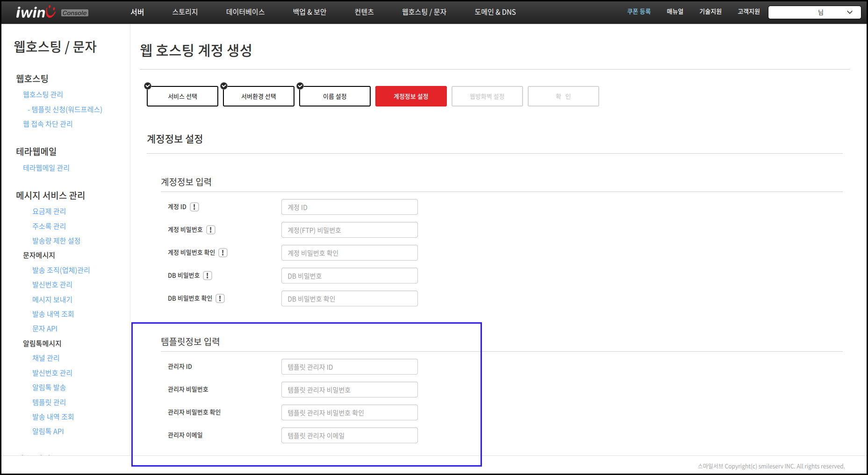Click the info icon beside 계정 비밀번호

(x=211, y=230)
